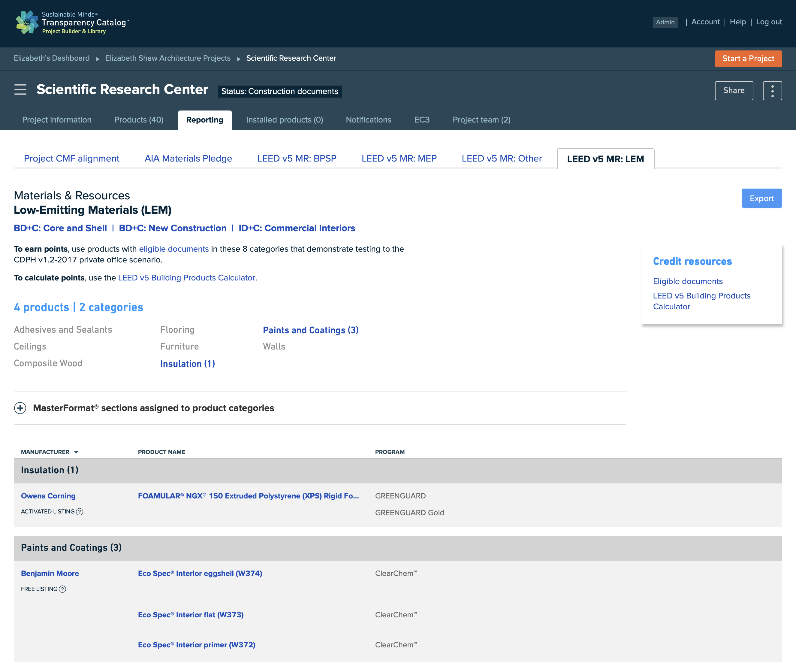This screenshot has width=796, height=672.
Task: Click the Walls category text
Action: (x=274, y=347)
